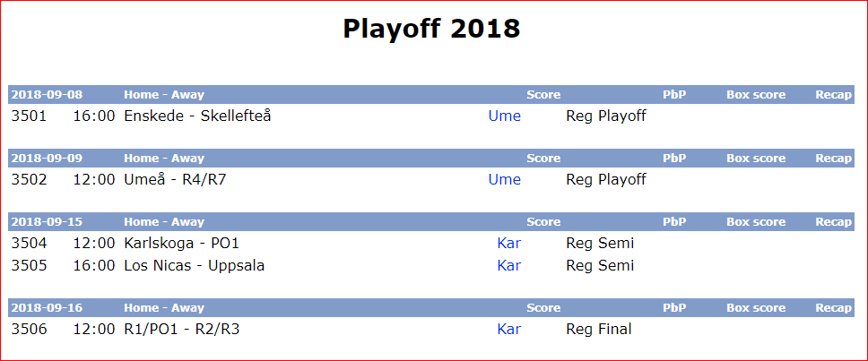
Task: Select the Reg Final label
Action: click(598, 330)
